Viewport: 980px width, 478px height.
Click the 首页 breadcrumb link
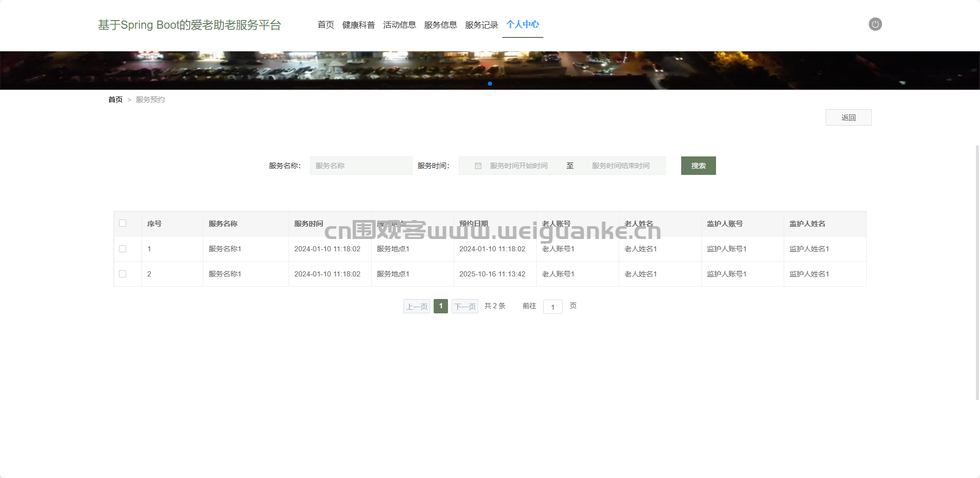coord(115,99)
